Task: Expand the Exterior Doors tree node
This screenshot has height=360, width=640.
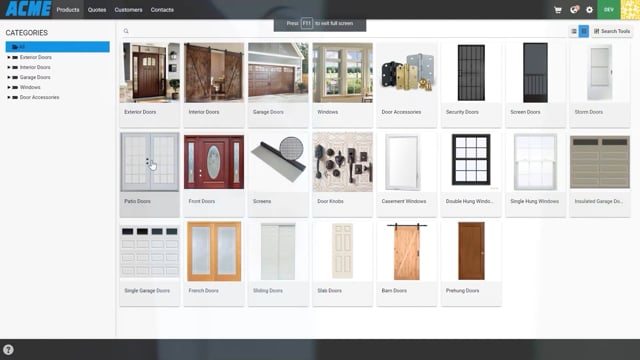Action: coord(9,57)
